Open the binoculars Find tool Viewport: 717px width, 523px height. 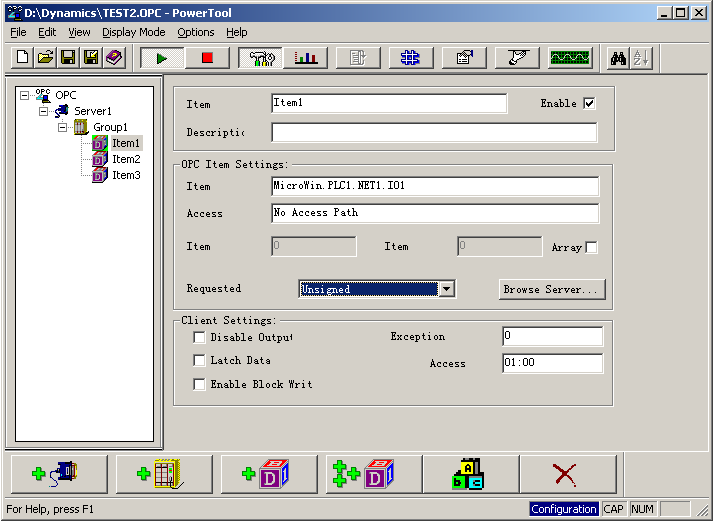coord(618,58)
